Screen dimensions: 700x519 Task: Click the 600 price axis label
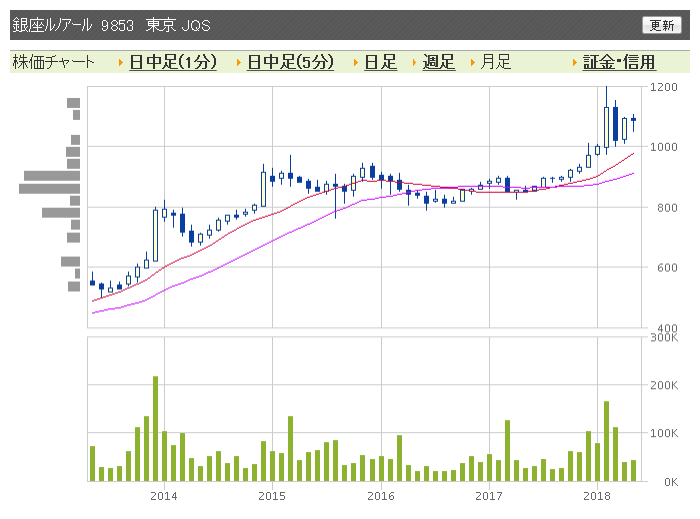[x=667, y=268]
